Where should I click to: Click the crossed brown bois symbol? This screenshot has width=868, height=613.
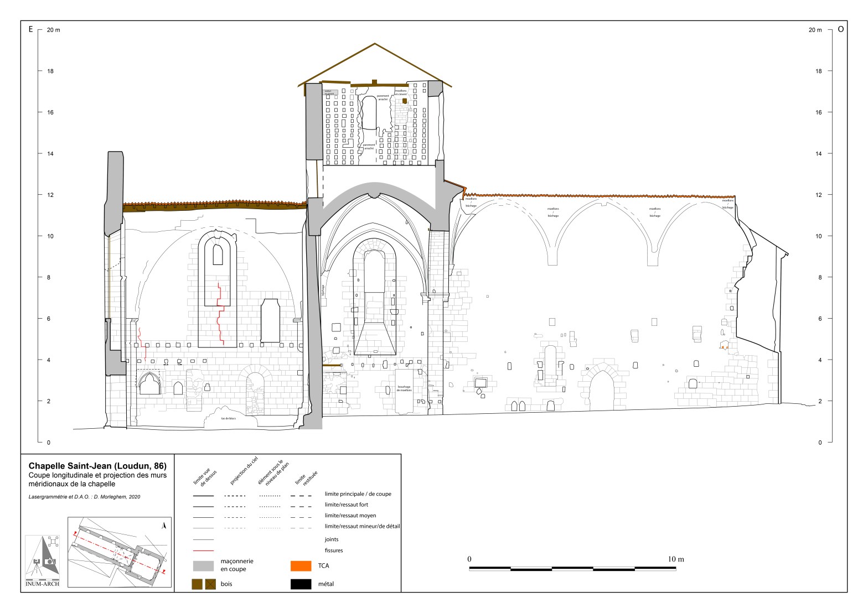(x=210, y=584)
